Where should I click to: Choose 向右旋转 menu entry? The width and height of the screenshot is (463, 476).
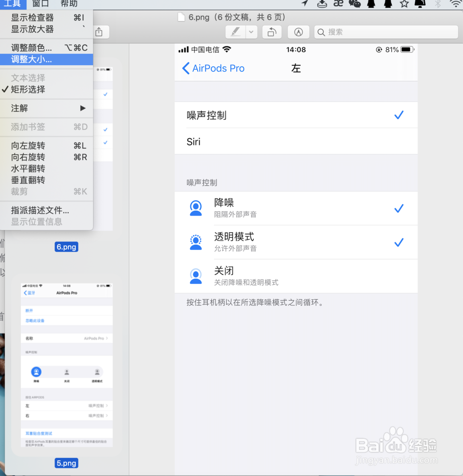pos(46,157)
